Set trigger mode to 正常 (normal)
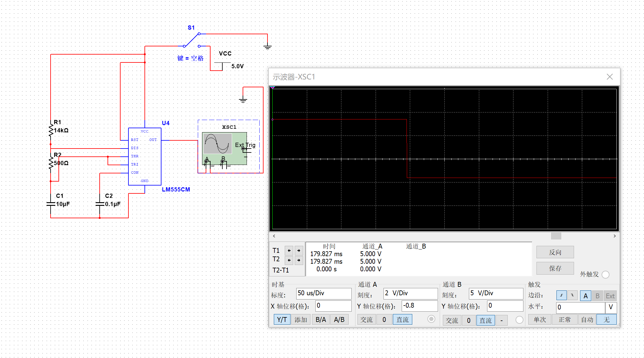644x358 pixels. (565, 320)
